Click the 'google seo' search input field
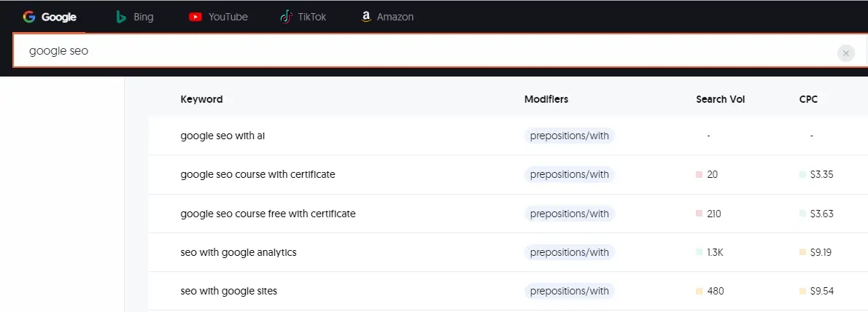The image size is (868, 312). [423, 52]
